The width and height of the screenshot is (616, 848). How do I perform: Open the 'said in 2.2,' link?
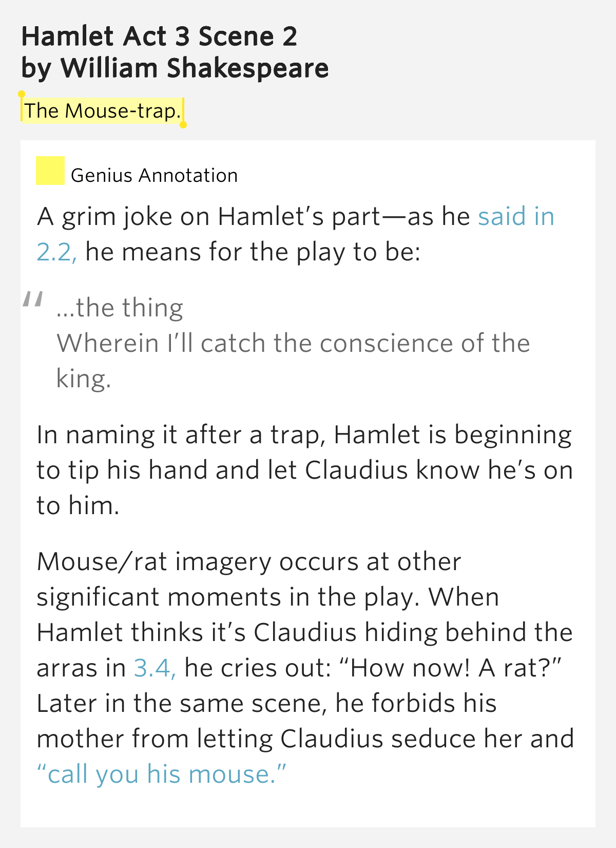pos(516,216)
